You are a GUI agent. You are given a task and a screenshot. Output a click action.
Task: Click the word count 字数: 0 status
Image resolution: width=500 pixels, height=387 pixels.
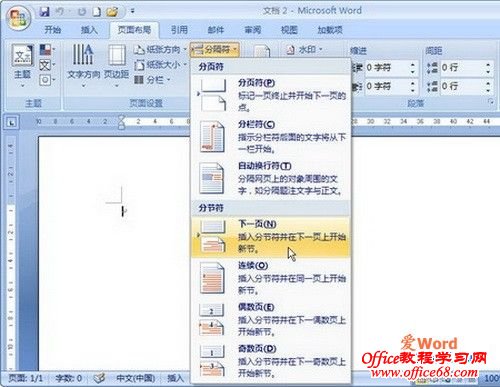[x=68, y=378]
